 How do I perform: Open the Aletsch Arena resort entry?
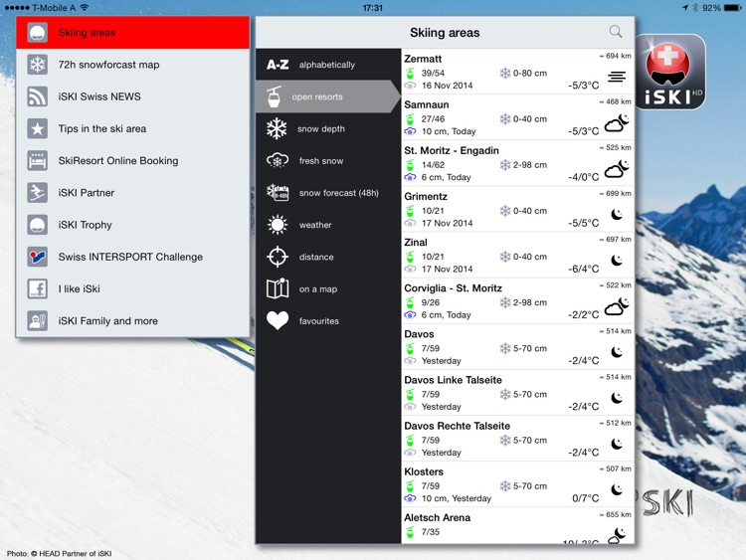[517, 526]
